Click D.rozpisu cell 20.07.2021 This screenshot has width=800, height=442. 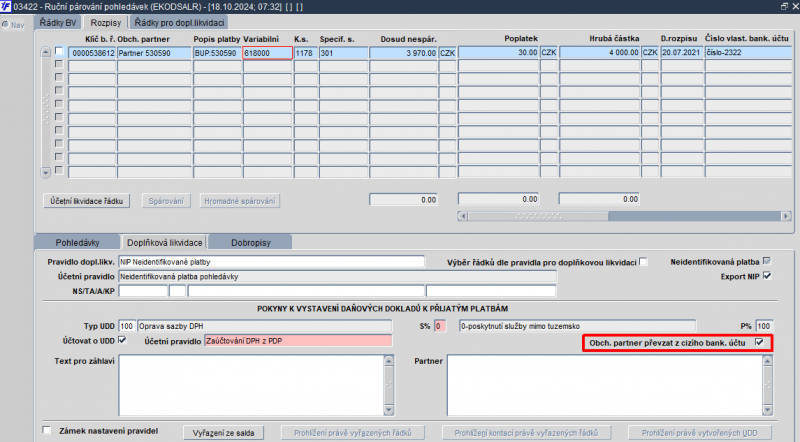click(682, 52)
